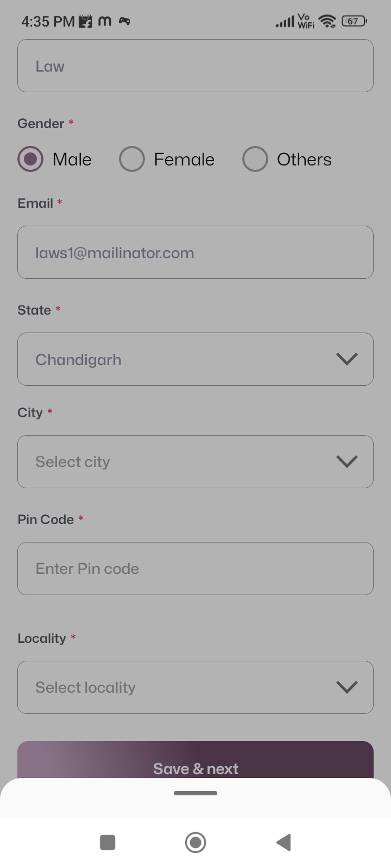
Task: Tap the Wi-Fi status icon
Action: [327, 21]
